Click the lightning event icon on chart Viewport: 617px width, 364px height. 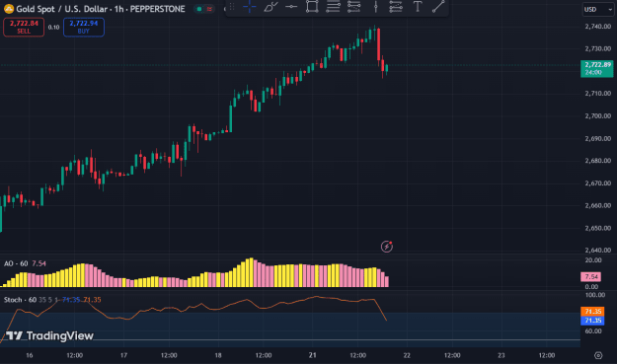click(387, 247)
